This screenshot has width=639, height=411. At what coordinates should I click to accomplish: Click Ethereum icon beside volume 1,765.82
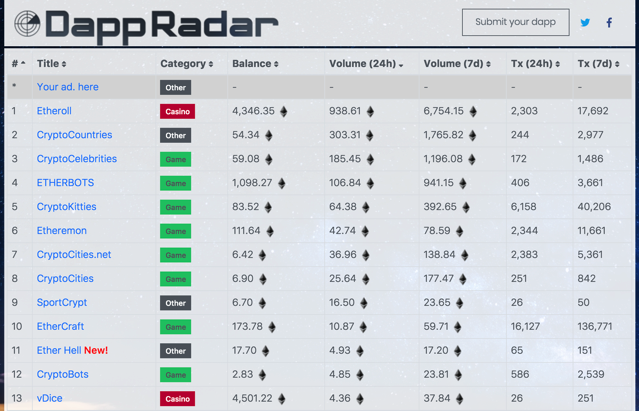(x=472, y=136)
